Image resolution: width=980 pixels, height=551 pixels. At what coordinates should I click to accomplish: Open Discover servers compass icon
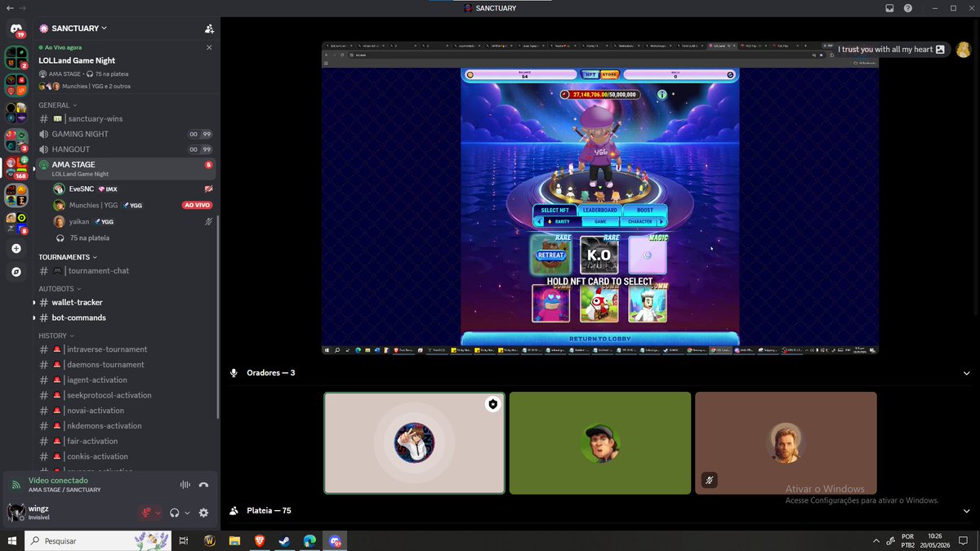click(x=16, y=272)
